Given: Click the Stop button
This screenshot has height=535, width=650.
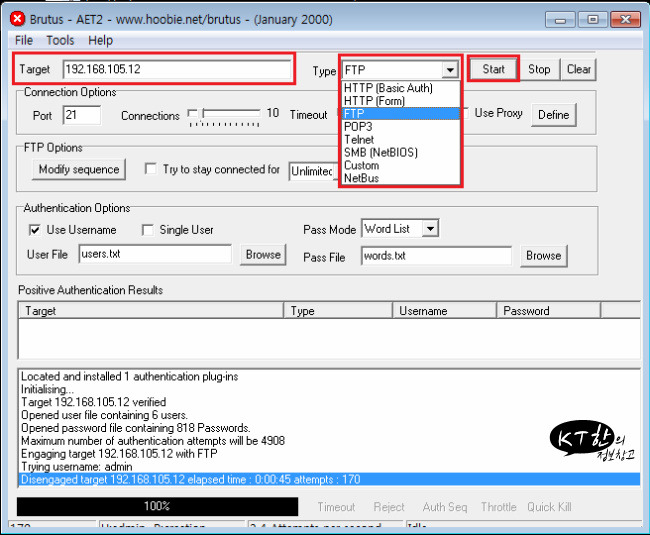Looking at the screenshot, I should (539, 69).
